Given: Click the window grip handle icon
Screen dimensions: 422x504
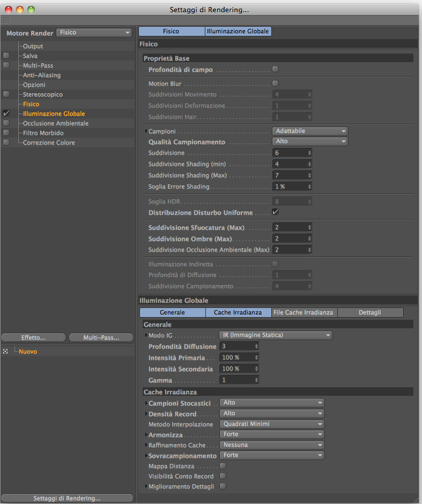Looking at the screenshot, I should pyautogui.click(x=6, y=20).
